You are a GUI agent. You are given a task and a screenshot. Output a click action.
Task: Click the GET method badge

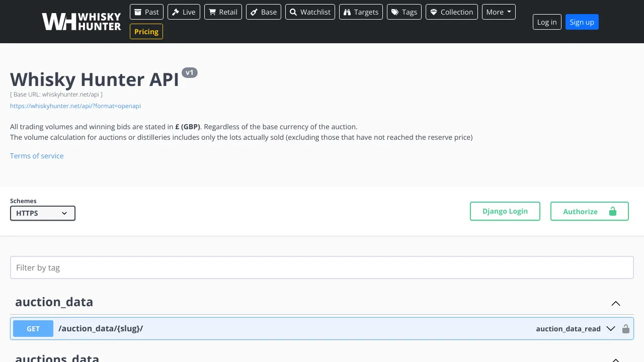33,329
